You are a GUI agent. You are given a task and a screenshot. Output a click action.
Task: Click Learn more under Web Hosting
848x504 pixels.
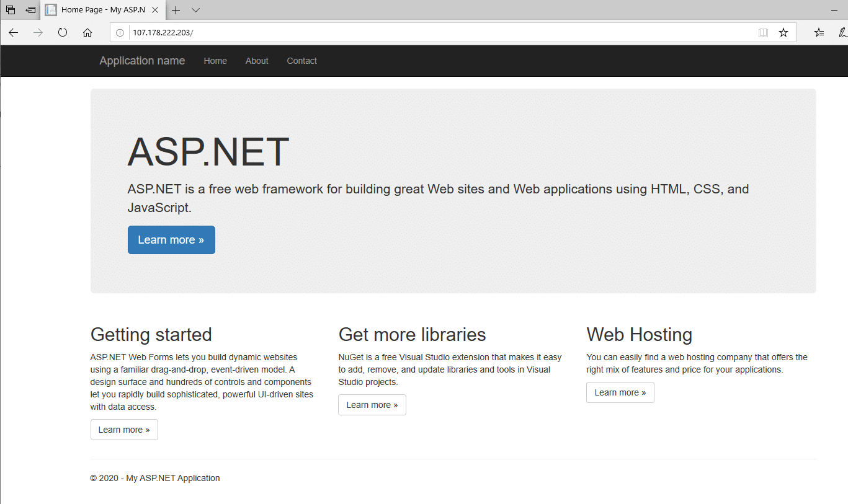620,392
